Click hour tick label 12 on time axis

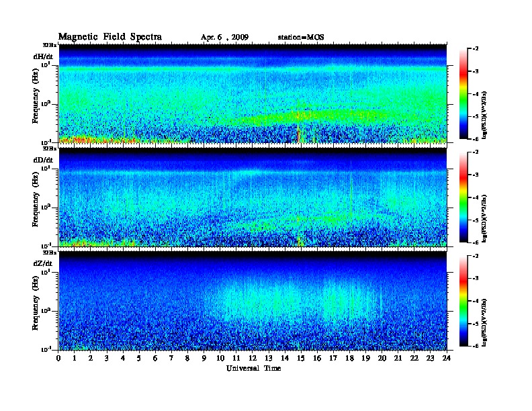click(x=253, y=358)
